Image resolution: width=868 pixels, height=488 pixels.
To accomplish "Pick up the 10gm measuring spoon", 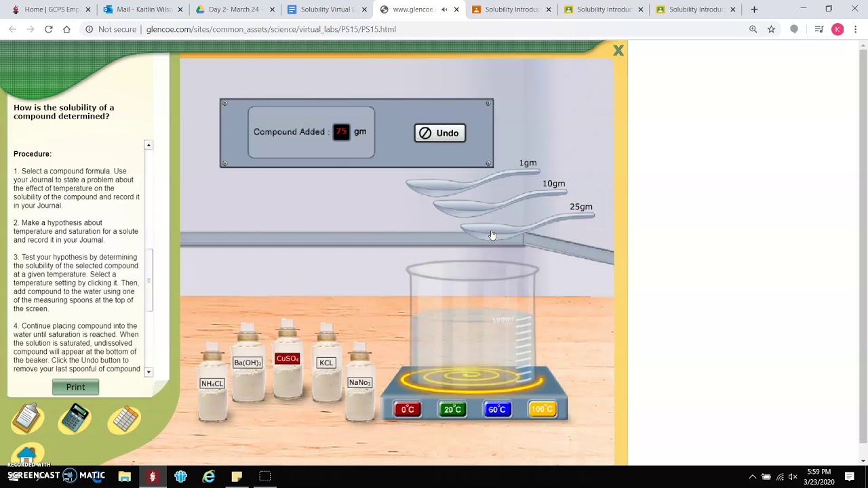I will coord(500,203).
